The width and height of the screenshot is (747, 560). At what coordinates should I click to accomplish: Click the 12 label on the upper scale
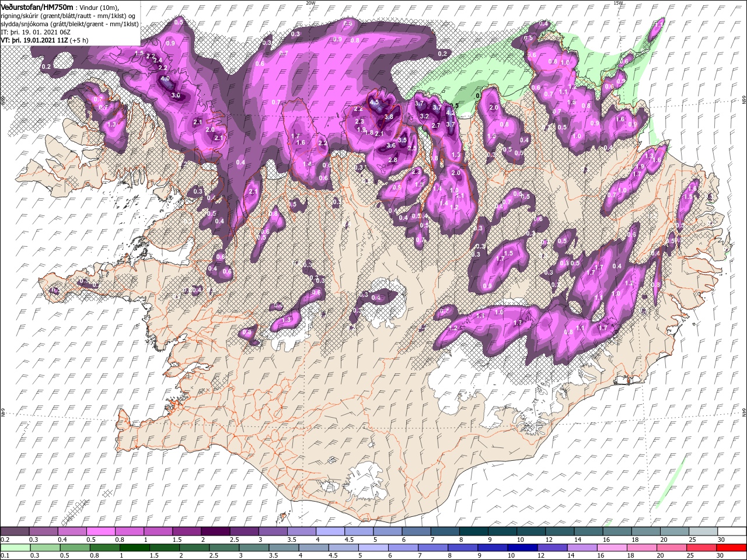pyautogui.click(x=549, y=540)
